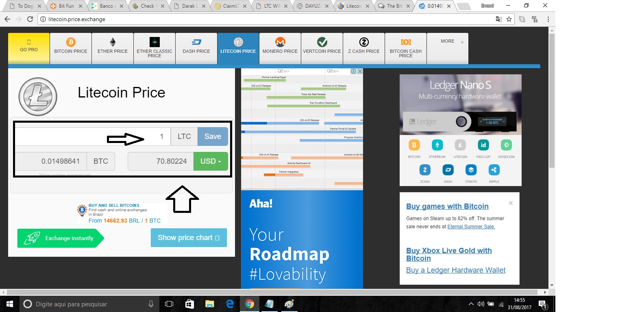Click the Stratis icon in Ledger ad
This screenshot has width=644, height=312.
[471, 170]
